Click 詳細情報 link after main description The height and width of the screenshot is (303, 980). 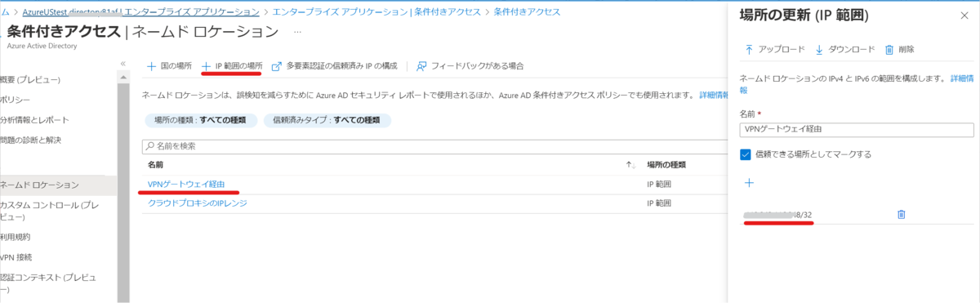point(715,96)
